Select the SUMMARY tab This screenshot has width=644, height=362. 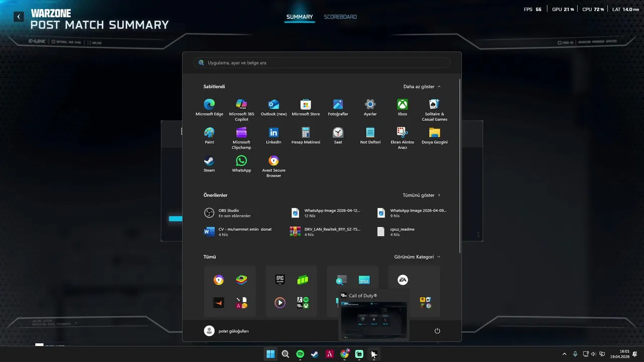(x=299, y=17)
